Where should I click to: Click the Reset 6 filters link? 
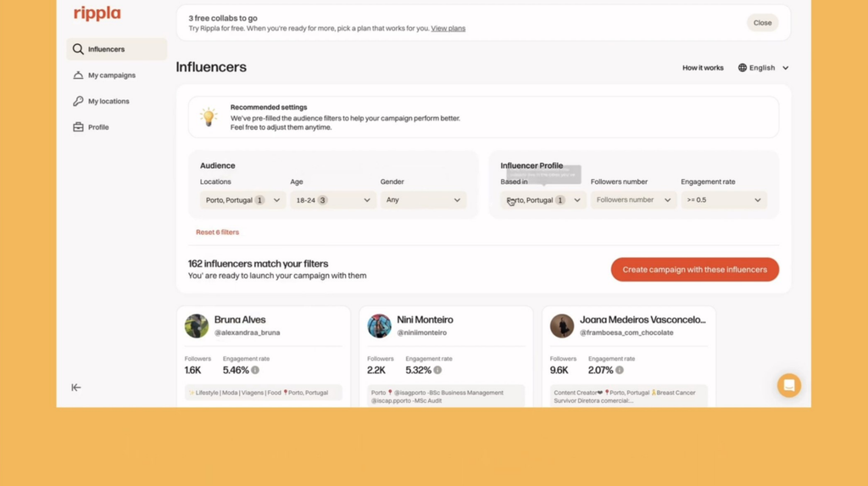pos(218,232)
